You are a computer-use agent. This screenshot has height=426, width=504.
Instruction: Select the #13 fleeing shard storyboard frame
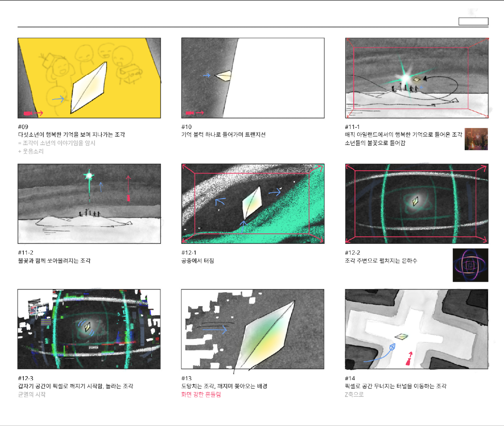coord(252,329)
